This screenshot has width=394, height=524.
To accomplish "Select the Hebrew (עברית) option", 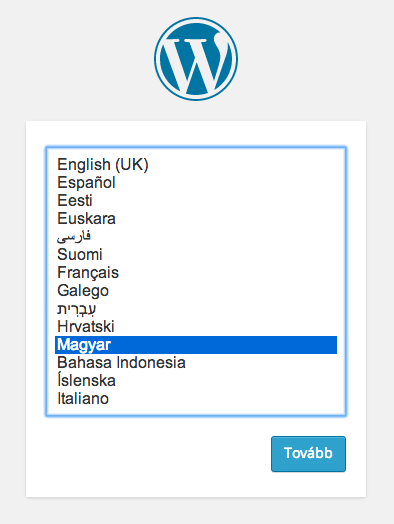I will pyautogui.click(x=77, y=309).
